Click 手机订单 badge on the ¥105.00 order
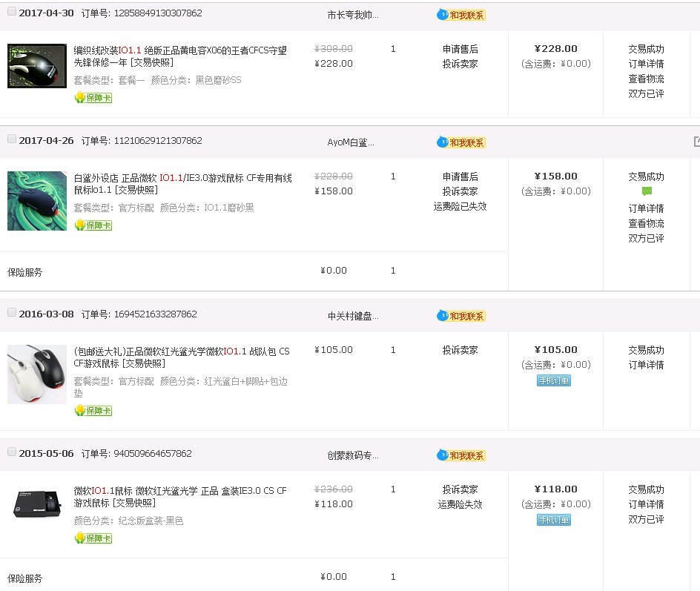This screenshot has width=700, height=591. pyautogui.click(x=554, y=380)
